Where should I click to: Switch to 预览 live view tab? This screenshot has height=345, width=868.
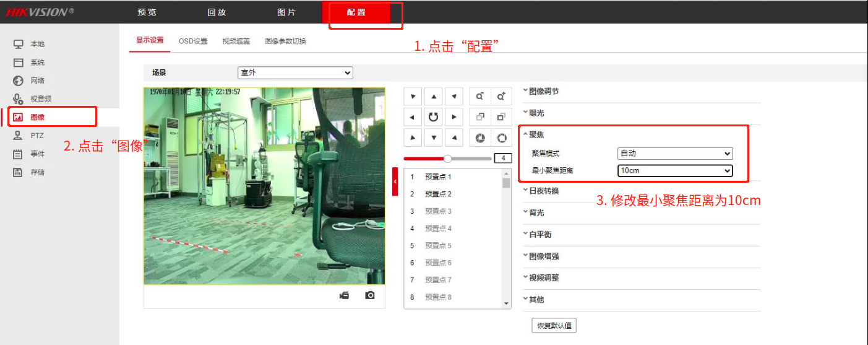(x=147, y=12)
